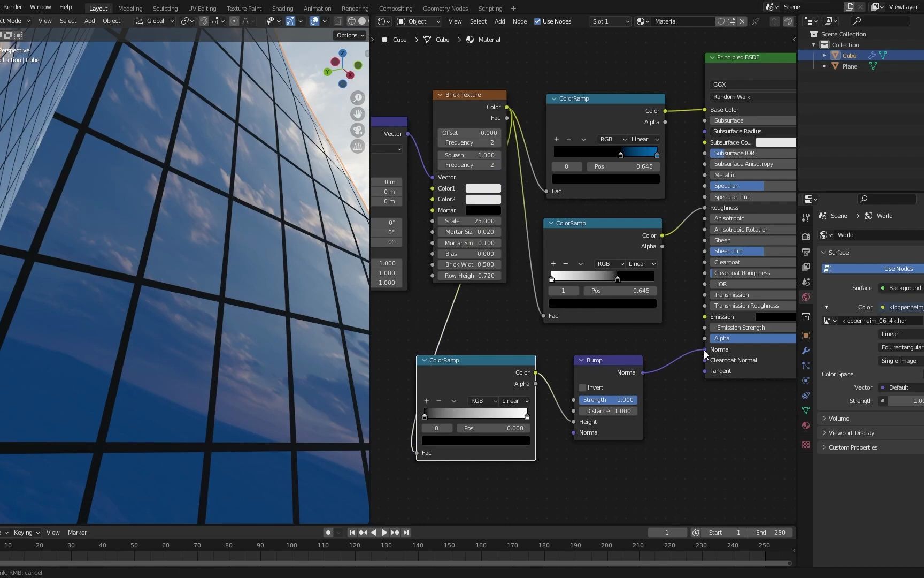924x578 pixels.
Task: Open the viewport Options button
Action: click(350, 35)
